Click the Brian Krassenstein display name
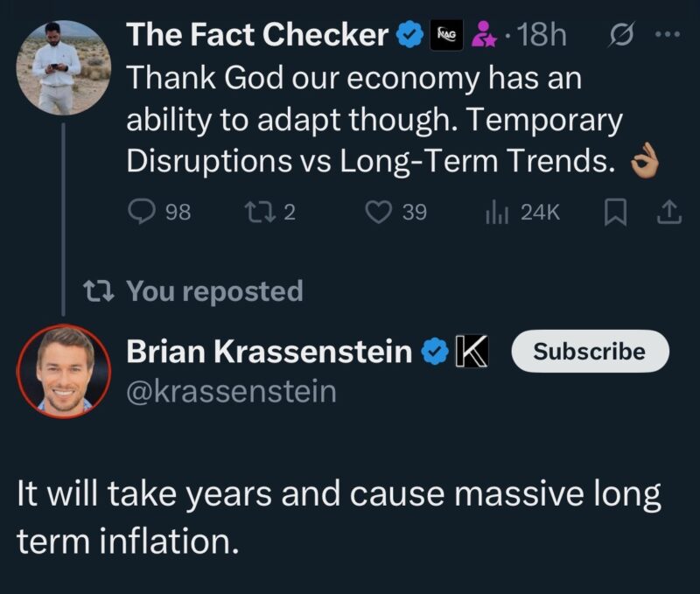 (269, 352)
